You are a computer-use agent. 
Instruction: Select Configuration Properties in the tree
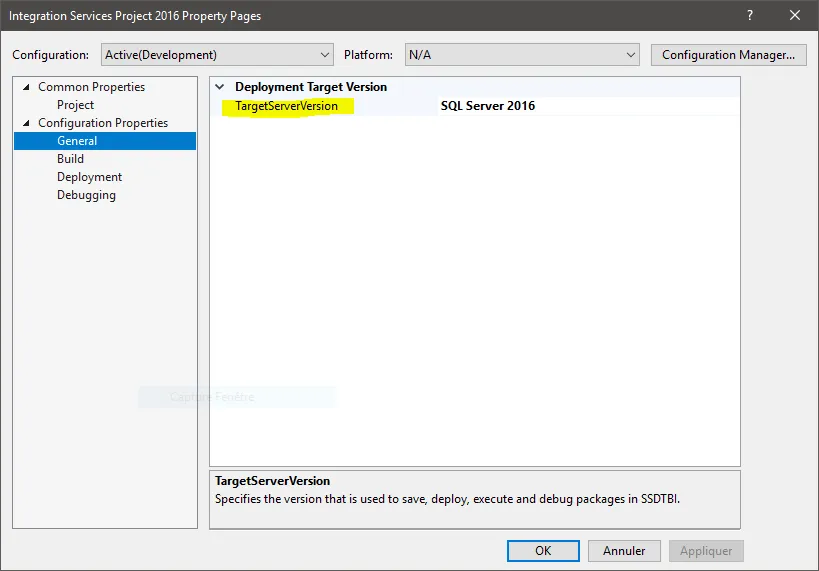pos(103,123)
